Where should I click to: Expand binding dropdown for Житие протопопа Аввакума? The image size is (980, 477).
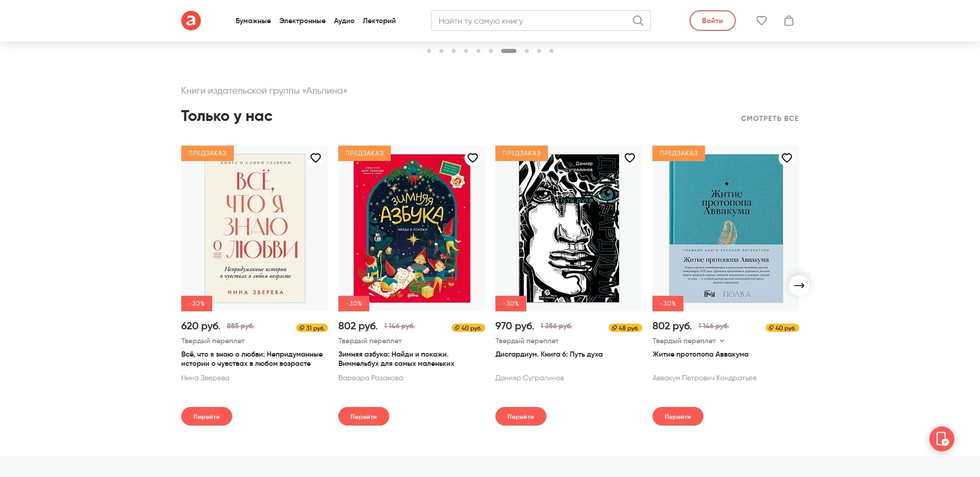pos(722,341)
